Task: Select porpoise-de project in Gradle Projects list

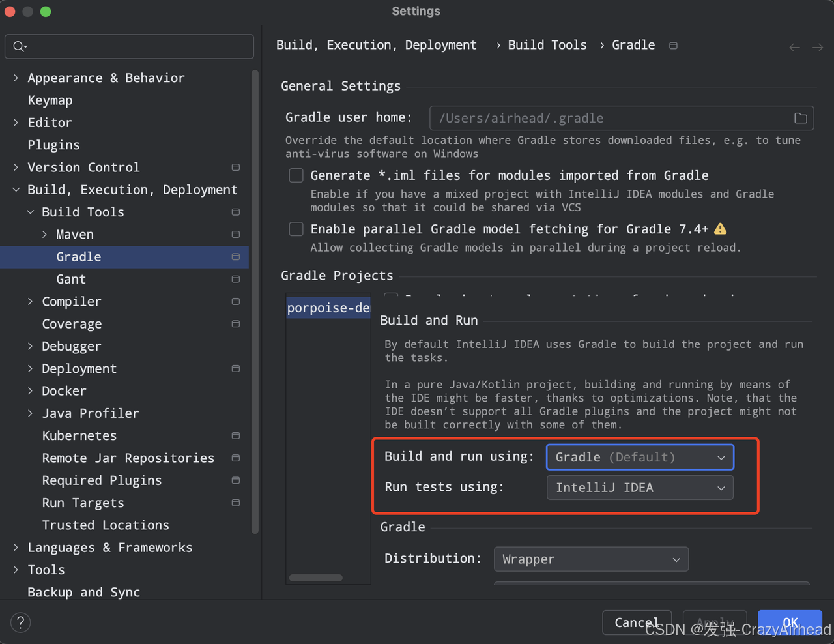Action: 328,308
